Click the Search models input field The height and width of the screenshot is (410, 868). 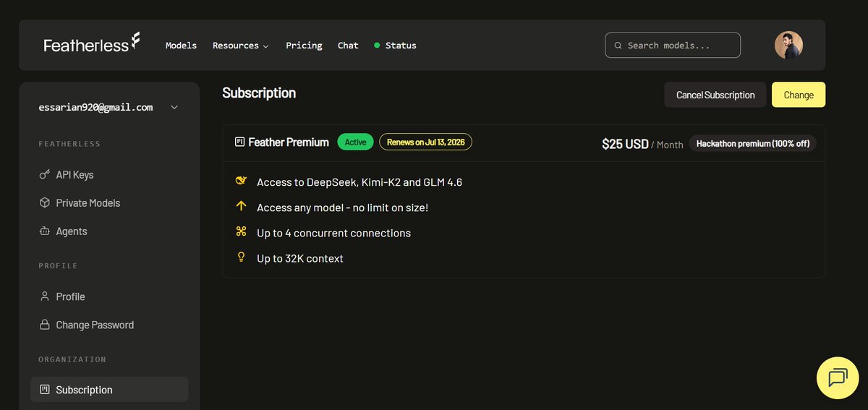(673, 45)
